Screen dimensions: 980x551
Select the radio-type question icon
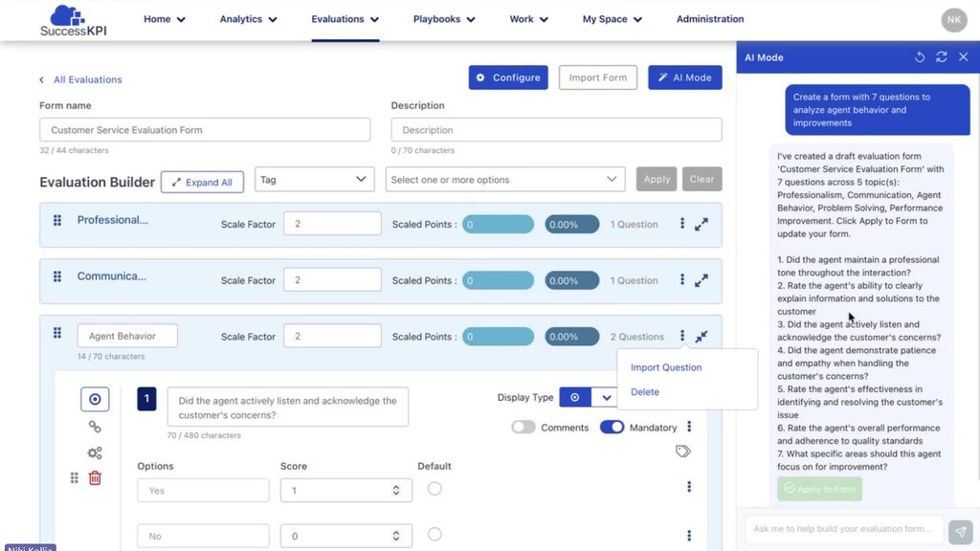(x=95, y=399)
